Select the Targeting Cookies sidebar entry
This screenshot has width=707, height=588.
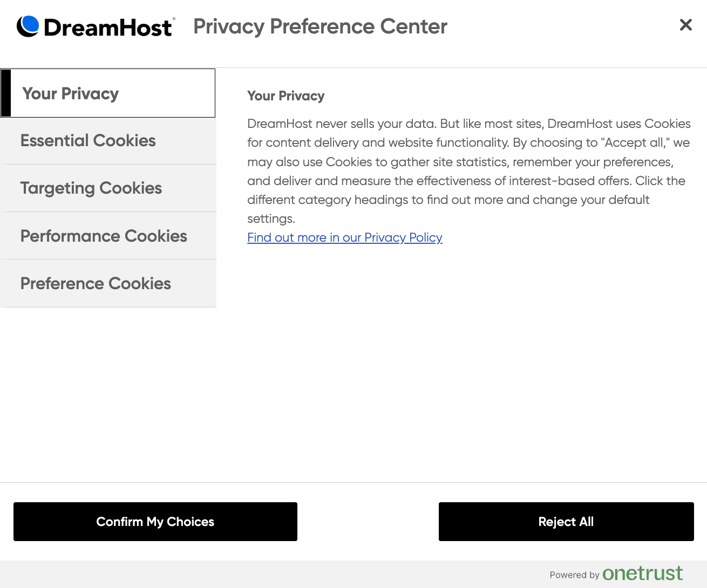91,188
